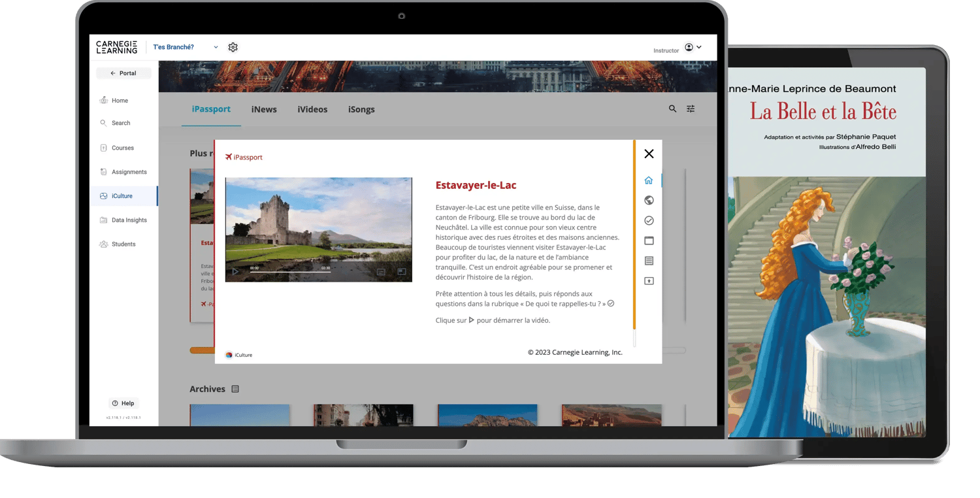Click "La Belle et la Bête" title on tablet
980x498 pixels.
click(823, 111)
